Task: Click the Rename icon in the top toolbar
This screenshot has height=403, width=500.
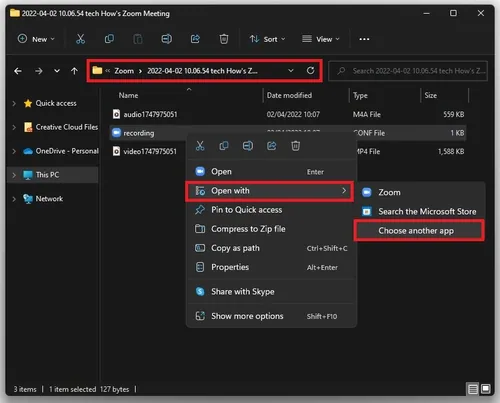Action: pos(167,39)
